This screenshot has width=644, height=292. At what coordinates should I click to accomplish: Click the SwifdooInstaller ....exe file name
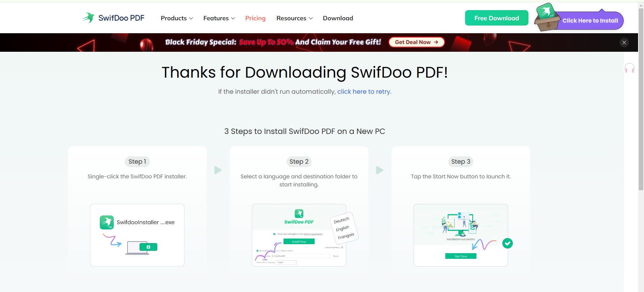[x=146, y=222]
